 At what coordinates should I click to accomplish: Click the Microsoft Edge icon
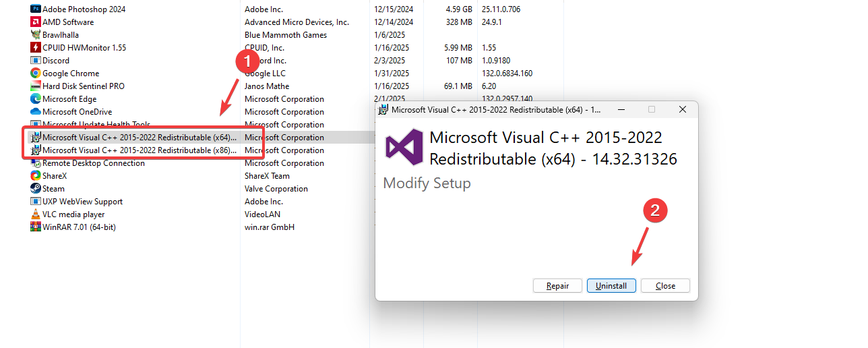[x=36, y=99]
